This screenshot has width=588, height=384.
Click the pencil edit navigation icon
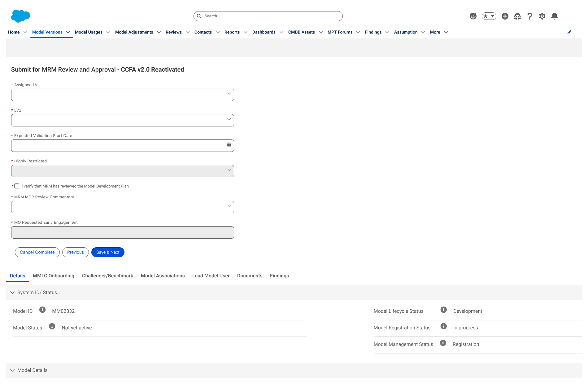[569, 32]
